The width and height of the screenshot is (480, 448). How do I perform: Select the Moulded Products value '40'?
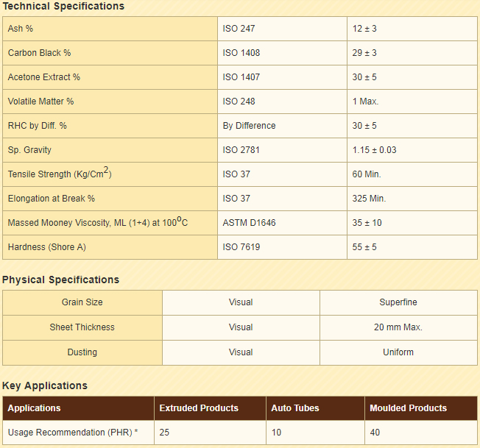375,433
